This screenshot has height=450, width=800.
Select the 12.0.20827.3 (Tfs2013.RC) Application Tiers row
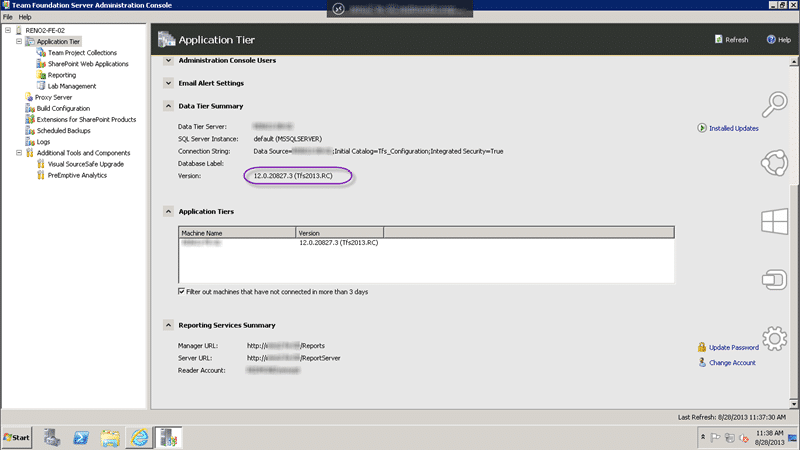(426, 243)
